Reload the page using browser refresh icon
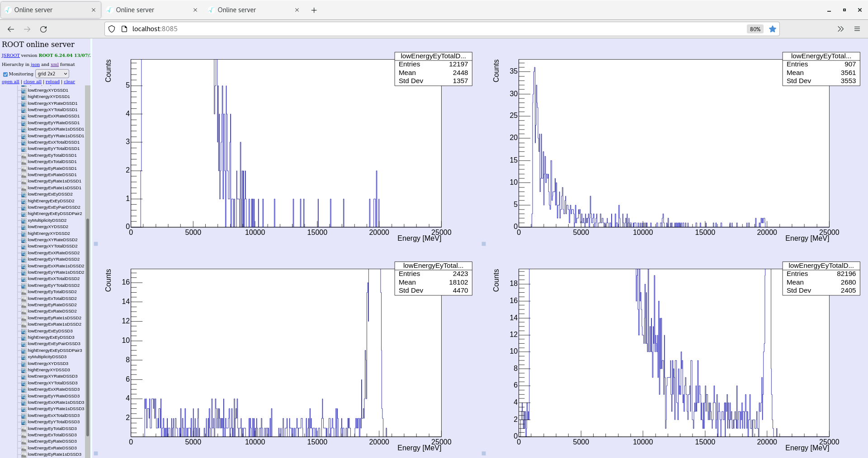This screenshot has height=458, width=868. [x=43, y=29]
